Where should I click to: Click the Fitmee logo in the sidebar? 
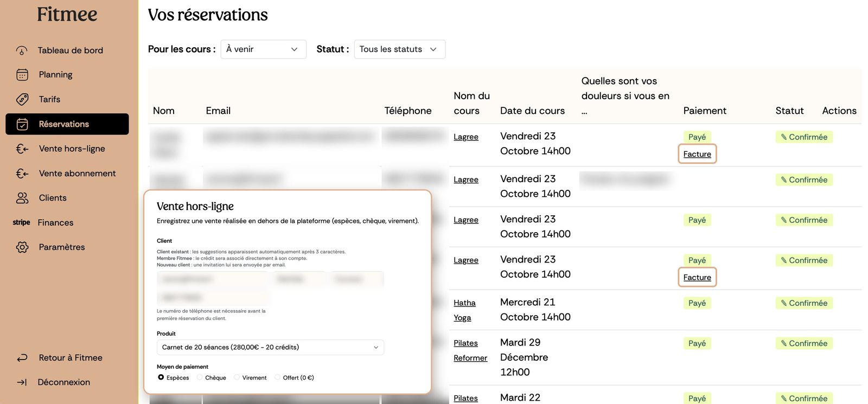(x=67, y=14)
